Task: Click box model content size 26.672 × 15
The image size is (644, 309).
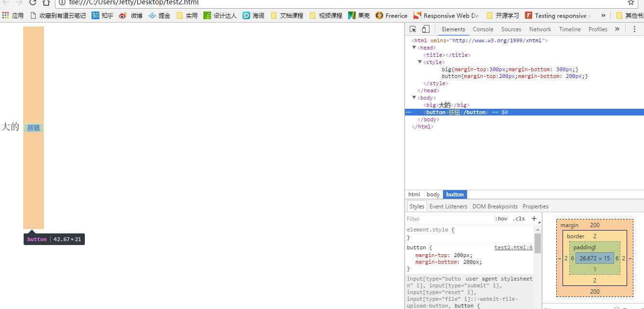Action: click(x=594, y=258)
